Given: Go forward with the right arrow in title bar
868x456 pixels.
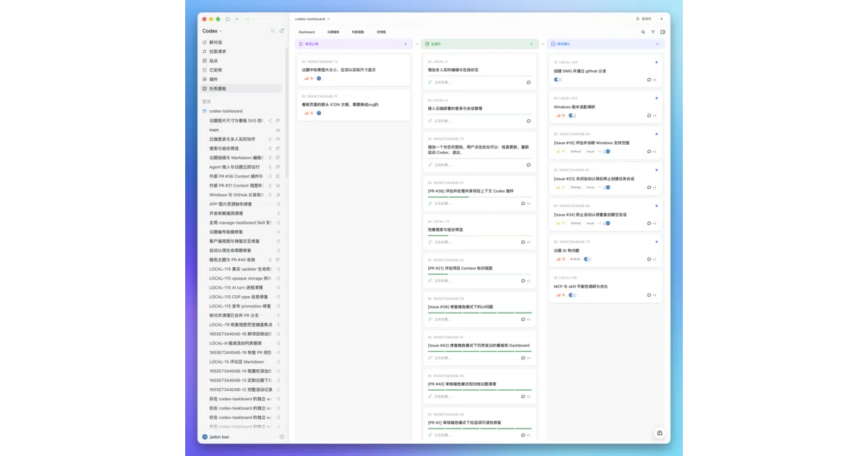Looking at the screenshot, I should click(x=247, y=19).
